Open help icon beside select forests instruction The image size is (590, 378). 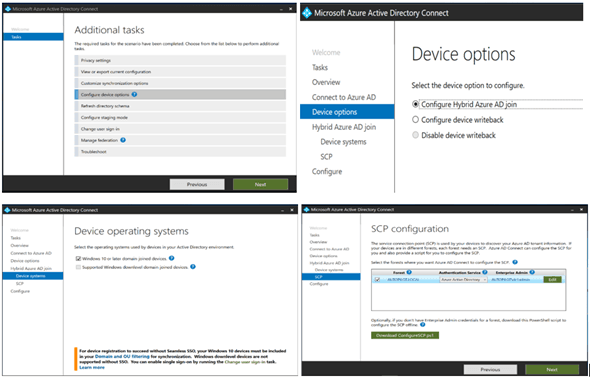(x=515, y=262)
